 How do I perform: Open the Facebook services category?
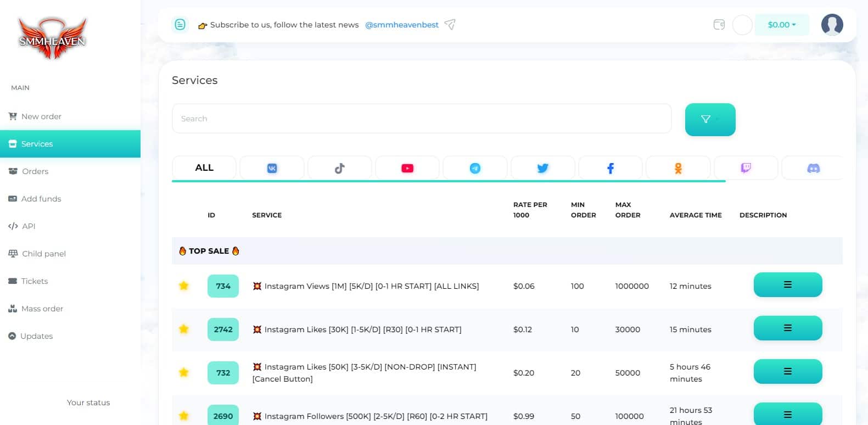click(610, 168)
